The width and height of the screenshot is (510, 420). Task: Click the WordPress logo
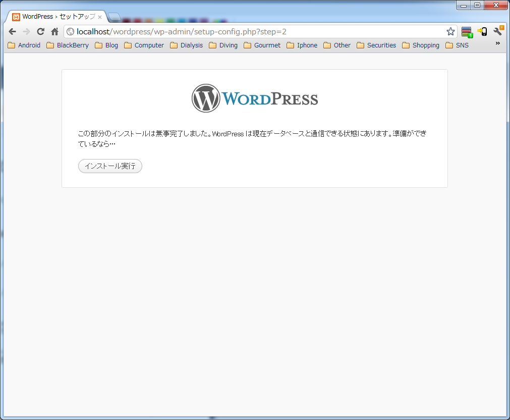pos(255,98)
